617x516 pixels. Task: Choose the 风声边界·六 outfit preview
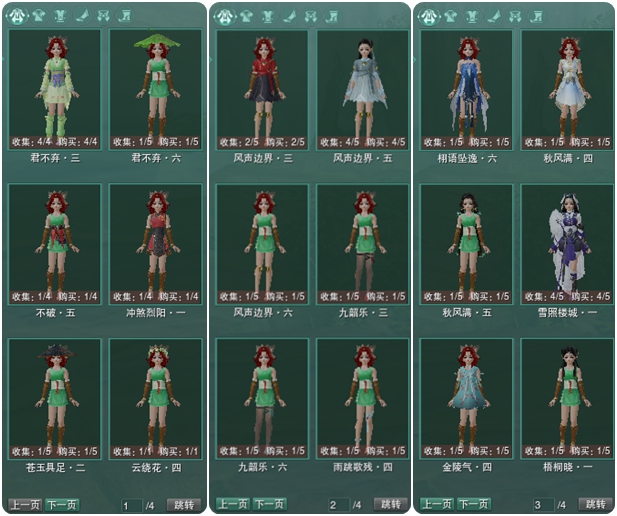pos(262,244)
